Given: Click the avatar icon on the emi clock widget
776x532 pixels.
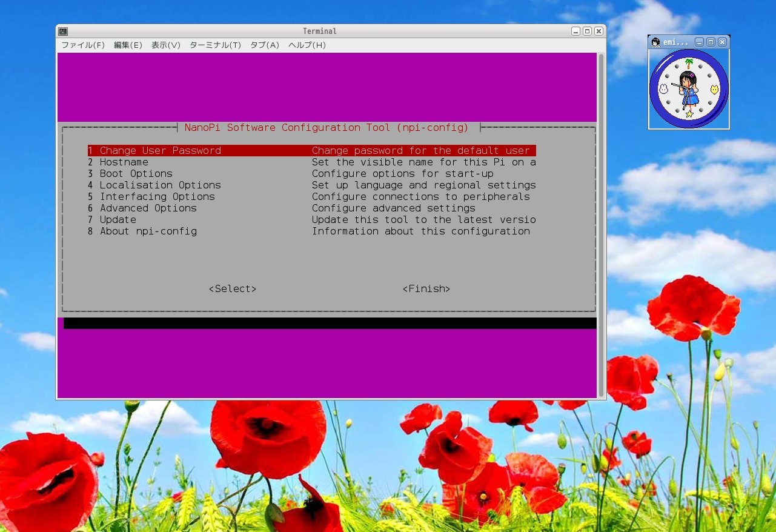Looking at the screenshot, I should [x=655, y=42].
